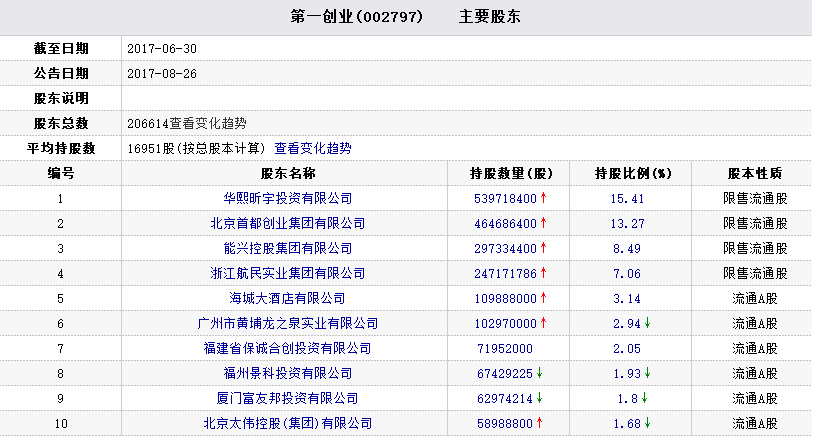Select share count 102970000

coord(506,324)
